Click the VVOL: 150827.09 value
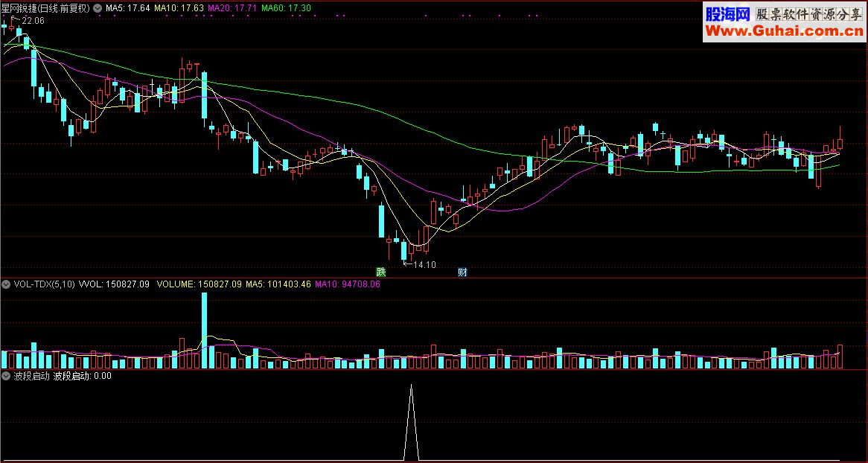The height and width of the screenshot is (463, 868). pyautogui.click(x=114, y=284)
